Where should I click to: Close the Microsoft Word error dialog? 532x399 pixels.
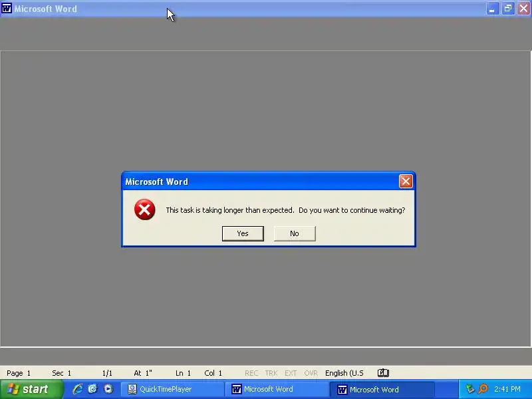406,181
